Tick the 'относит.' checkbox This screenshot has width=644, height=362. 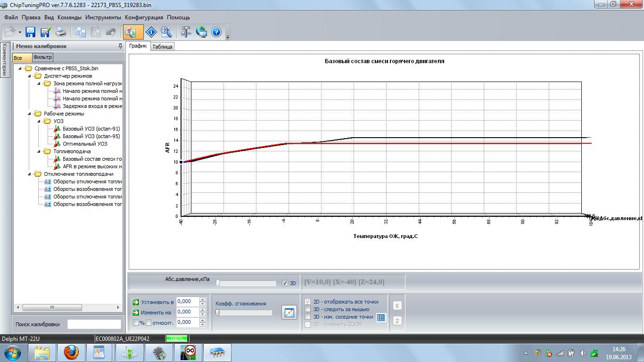pos(149,323)
